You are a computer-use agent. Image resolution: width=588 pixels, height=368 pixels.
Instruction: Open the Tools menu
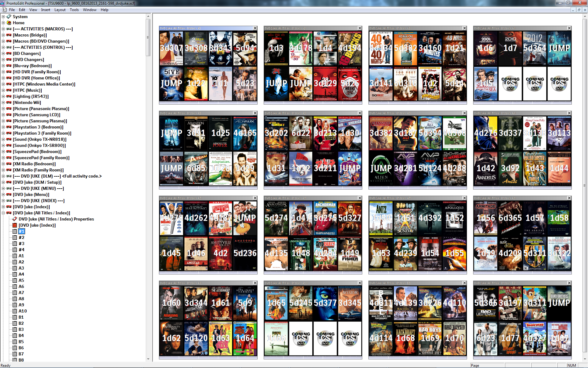click(74, 10)
